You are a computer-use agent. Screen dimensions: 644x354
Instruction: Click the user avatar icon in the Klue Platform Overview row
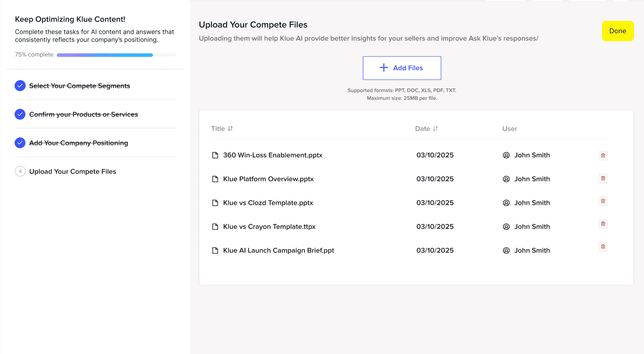506,179
